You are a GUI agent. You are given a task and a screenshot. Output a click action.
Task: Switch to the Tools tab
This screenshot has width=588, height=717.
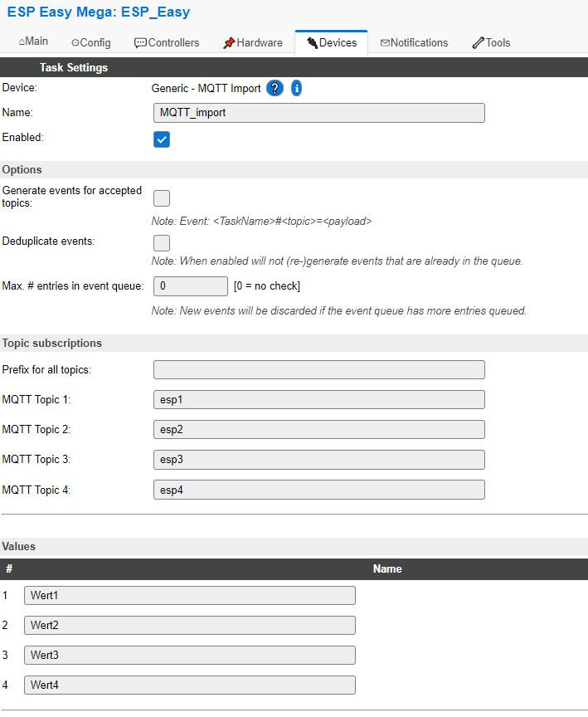(x=491, y=42)
